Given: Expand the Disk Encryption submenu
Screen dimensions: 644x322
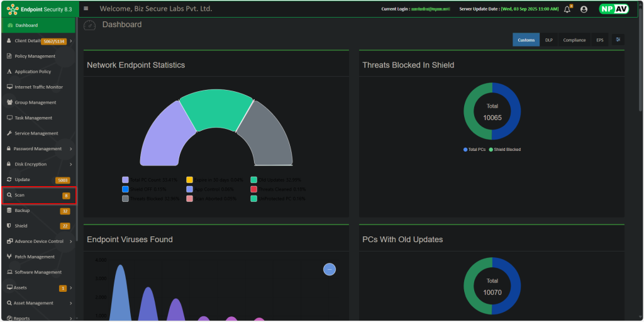Looking at the screenshot, I should (x=70, y=164).
